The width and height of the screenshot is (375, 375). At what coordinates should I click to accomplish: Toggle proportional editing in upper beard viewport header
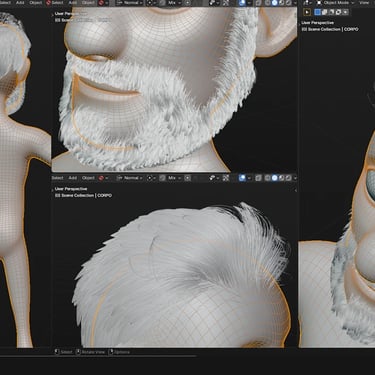pos(188,3)
